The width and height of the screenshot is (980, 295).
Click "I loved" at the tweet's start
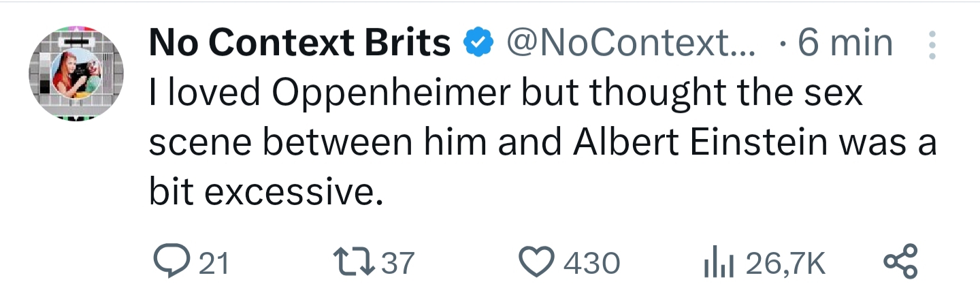pyautogui.click(x=205, y=94)
